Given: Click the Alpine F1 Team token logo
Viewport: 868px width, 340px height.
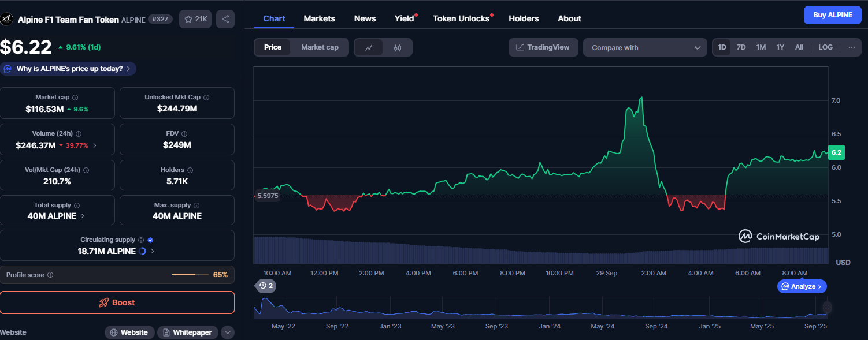Looking at the screenshot, I should 7,19.
